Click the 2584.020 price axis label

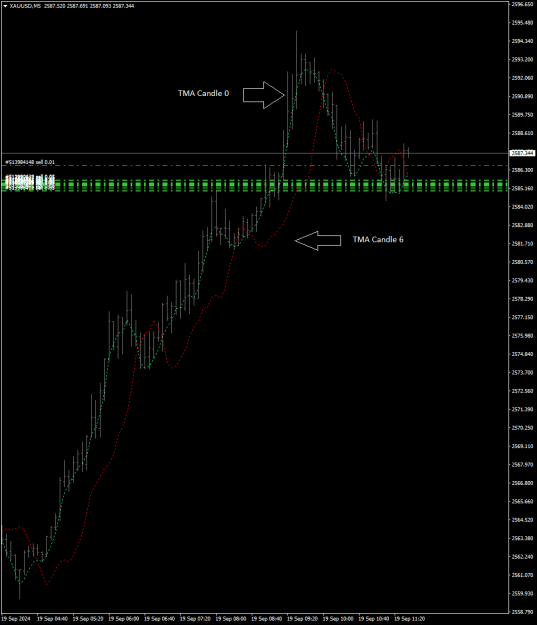pyautogui.click(x=523, y=206)
